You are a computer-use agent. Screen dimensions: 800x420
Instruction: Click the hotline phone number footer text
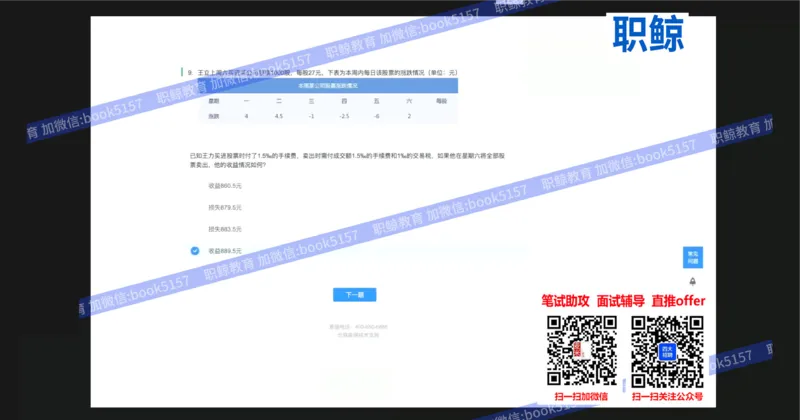(358, 327)
